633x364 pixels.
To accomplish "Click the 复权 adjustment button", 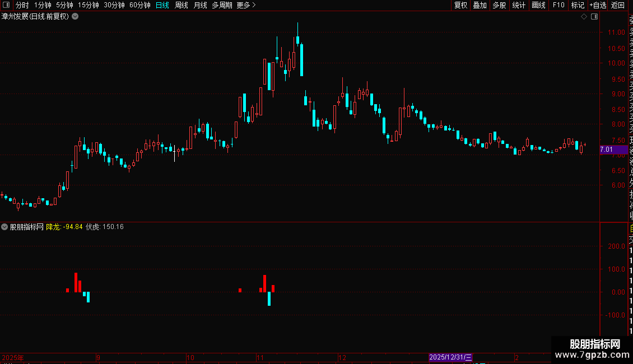I will coord(460,5).
